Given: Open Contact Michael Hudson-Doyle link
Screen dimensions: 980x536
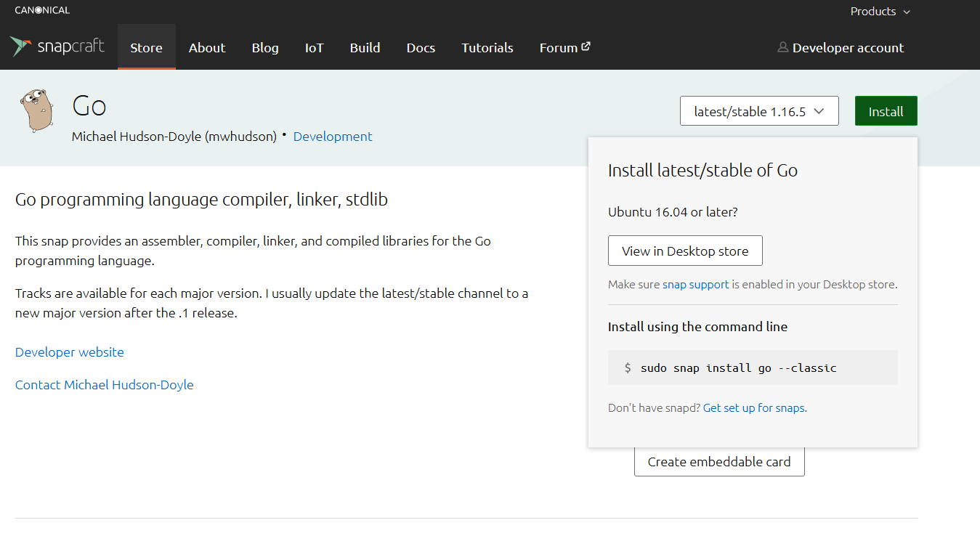Looking at the screenshot, I should click(105, 385).
